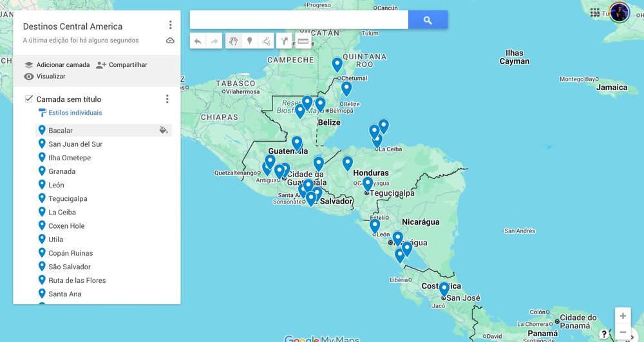Open Estilos individuais style options
The height and width of the screenshot is (342, 644).
75,113
